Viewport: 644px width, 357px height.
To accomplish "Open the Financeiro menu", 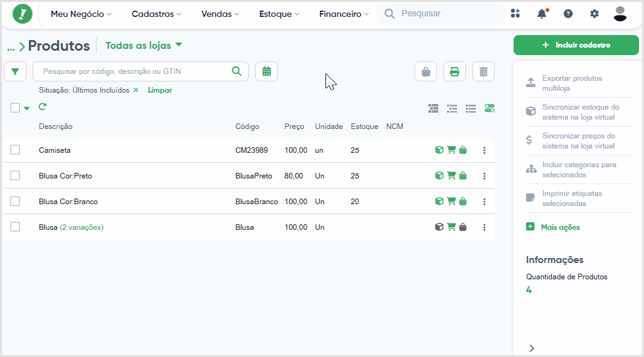I will [x=344, y=14].
